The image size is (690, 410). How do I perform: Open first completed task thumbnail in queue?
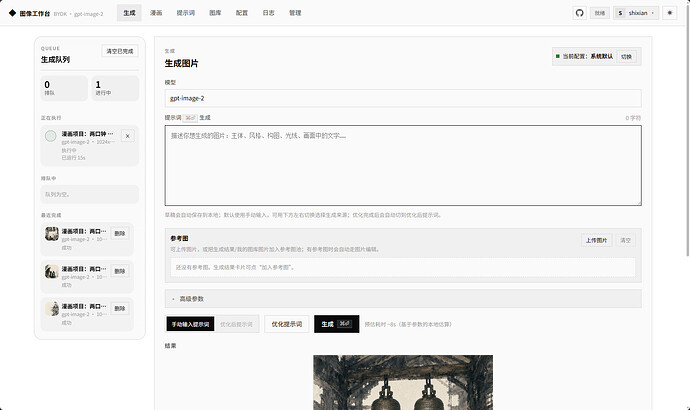point(52,234)
